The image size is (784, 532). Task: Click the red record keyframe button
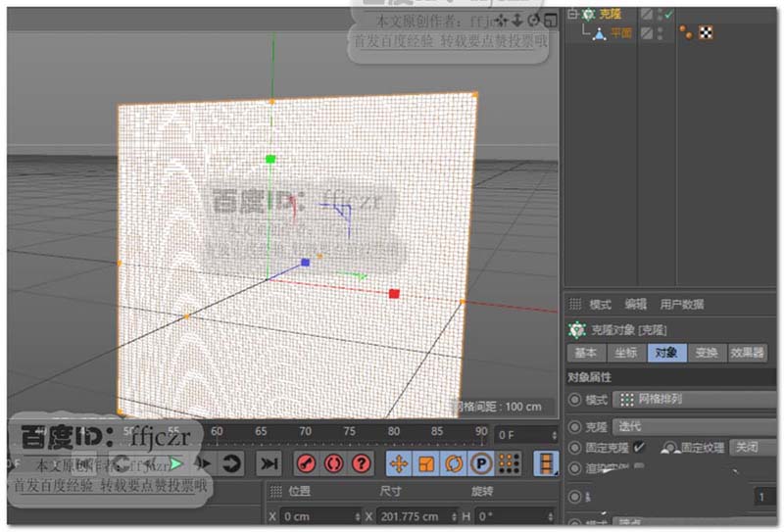[306, 464]
